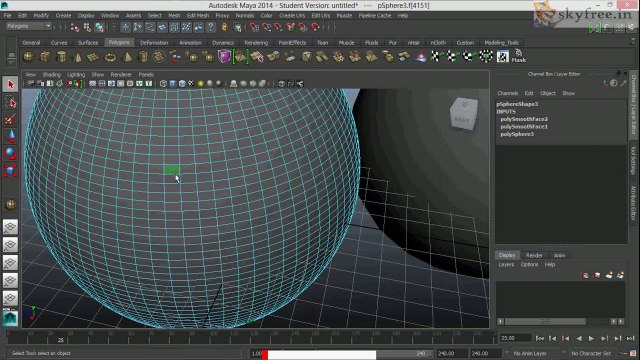Open the No Character Set dropdown
This screenshot has height=360, width=640.
[x=591, y=353]
